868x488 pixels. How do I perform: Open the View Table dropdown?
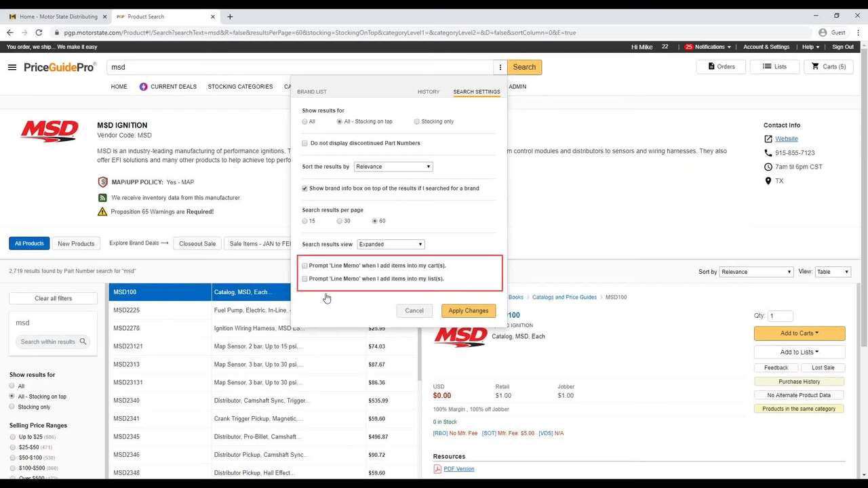[x=832, y=272]
